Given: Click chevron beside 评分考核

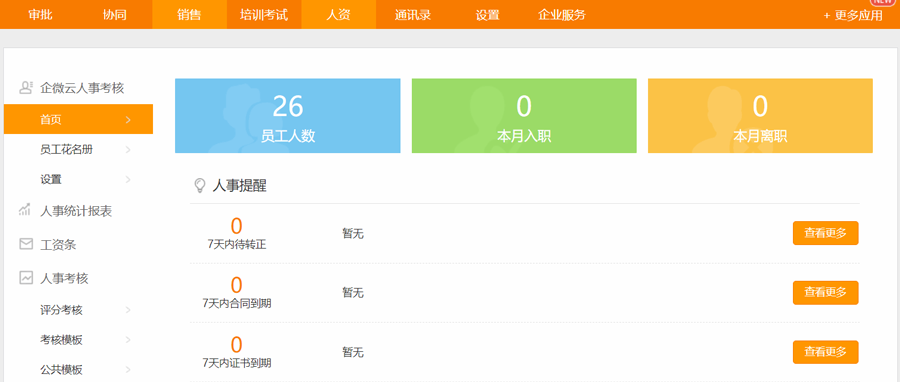Looking at the screenshot, I should click(128, 310).
